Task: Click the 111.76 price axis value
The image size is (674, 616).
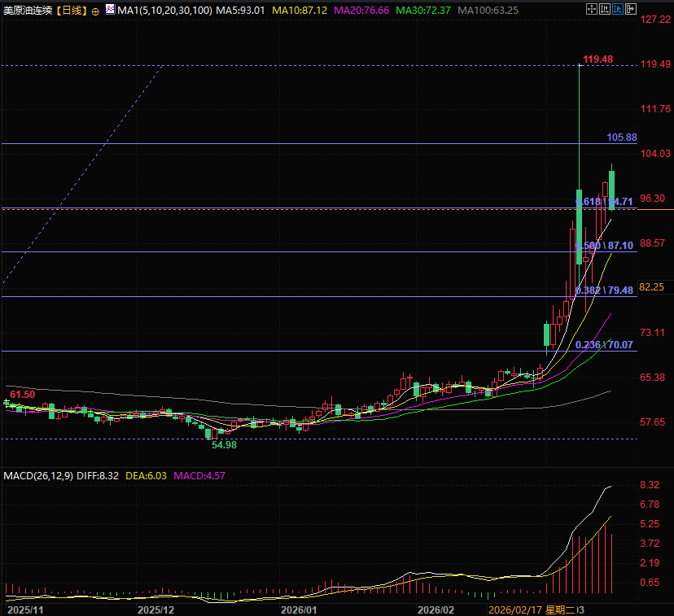Action: (655, 109)
